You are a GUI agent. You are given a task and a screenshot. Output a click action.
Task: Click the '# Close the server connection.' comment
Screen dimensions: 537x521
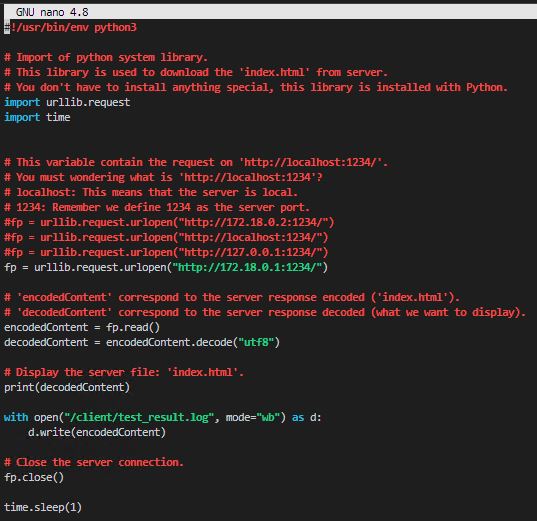click(94, 462)
